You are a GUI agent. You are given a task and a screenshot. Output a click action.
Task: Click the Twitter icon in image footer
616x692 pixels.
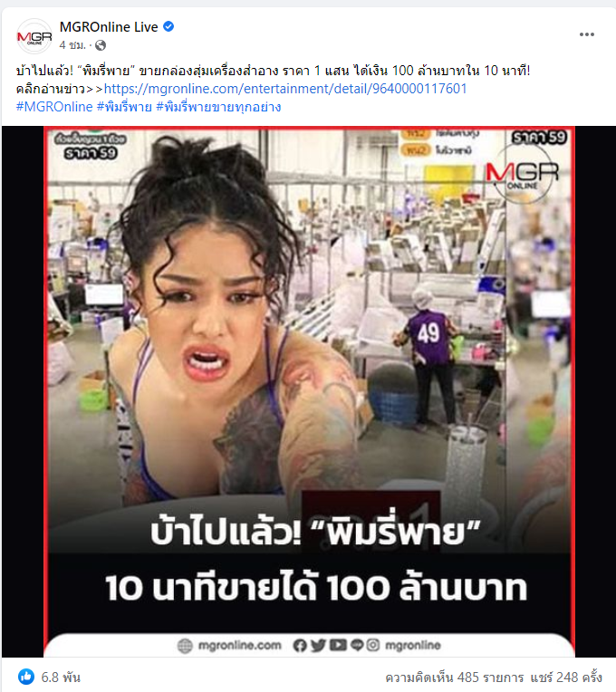coord(318,645)
